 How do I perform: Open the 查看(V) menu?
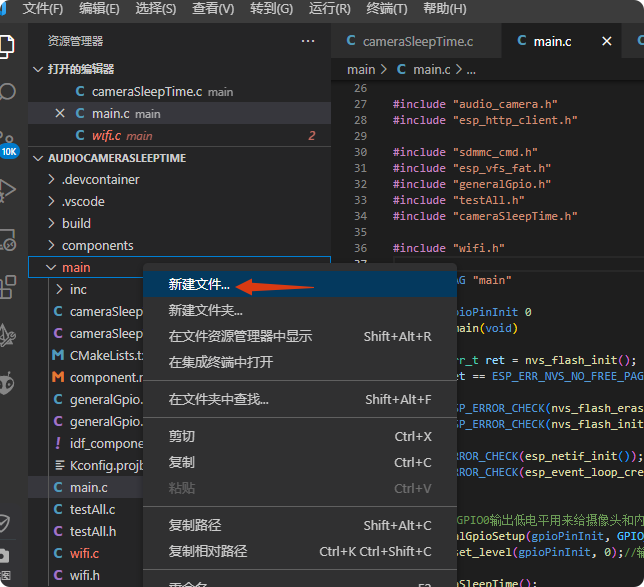(213, 9)
